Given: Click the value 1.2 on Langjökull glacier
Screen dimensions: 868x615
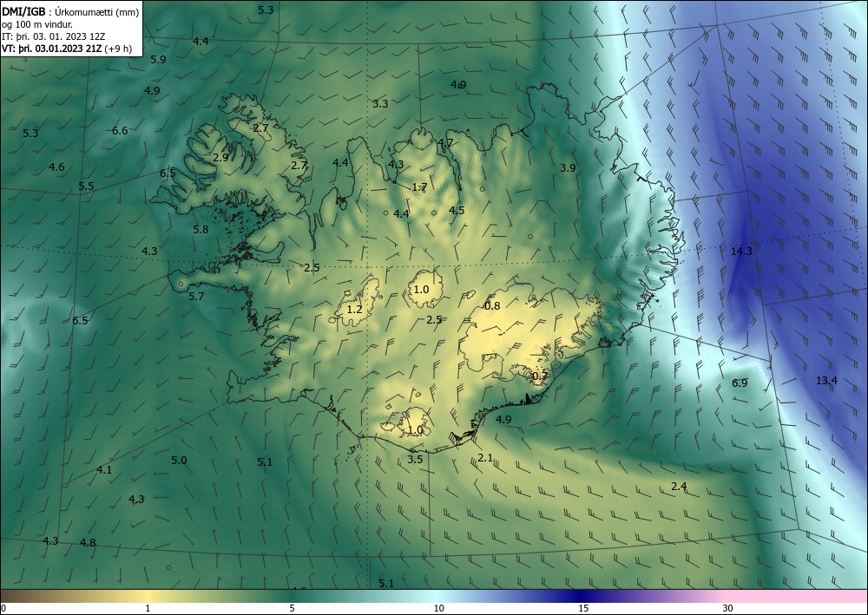Looking at the screenshot, I should [354, 309].
